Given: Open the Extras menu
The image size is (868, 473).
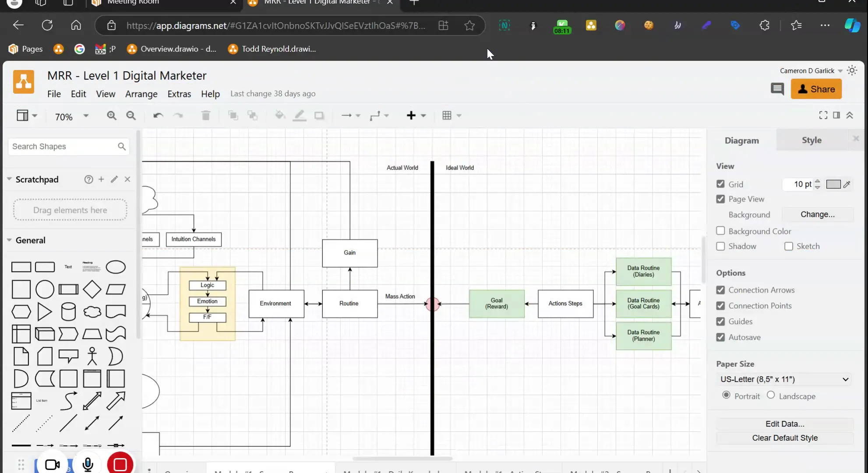Looking at the screenshot, I should click(x=179, y=94).
